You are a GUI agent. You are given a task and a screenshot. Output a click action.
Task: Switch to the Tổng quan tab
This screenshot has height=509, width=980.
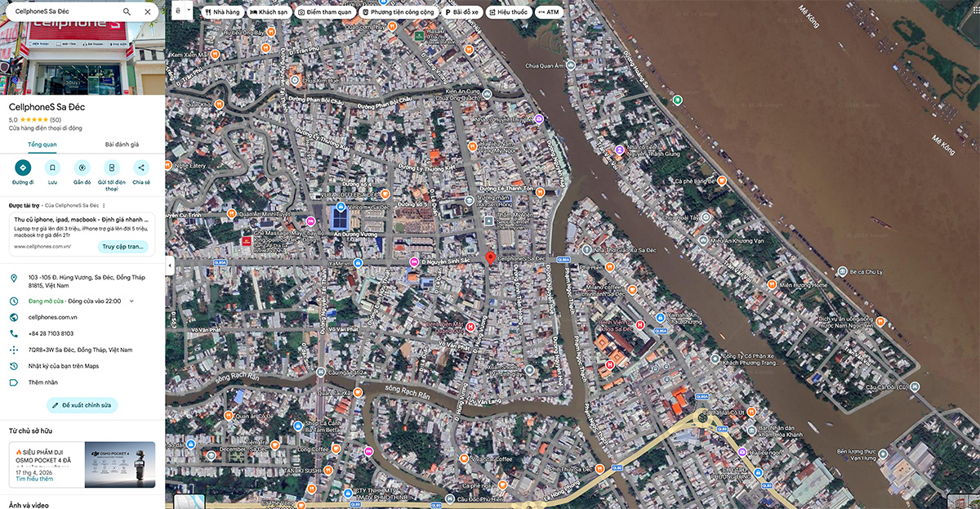tap(42, 145)
